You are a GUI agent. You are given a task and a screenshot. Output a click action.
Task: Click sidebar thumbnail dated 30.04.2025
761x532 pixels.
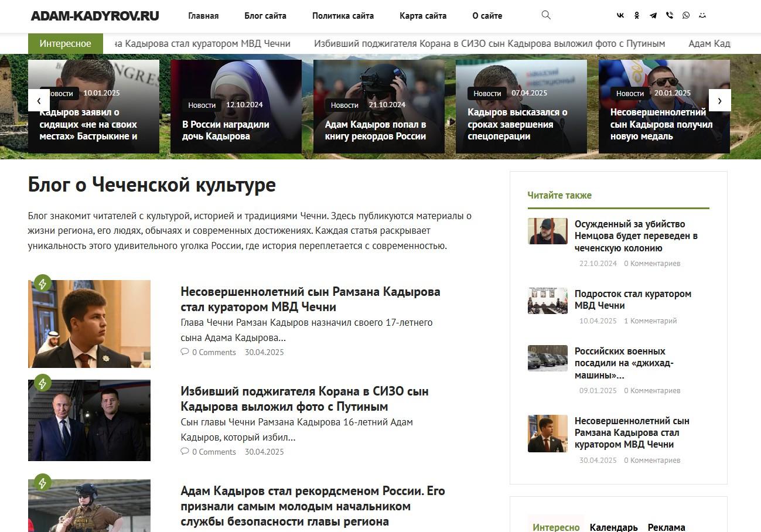coord(548,434)
